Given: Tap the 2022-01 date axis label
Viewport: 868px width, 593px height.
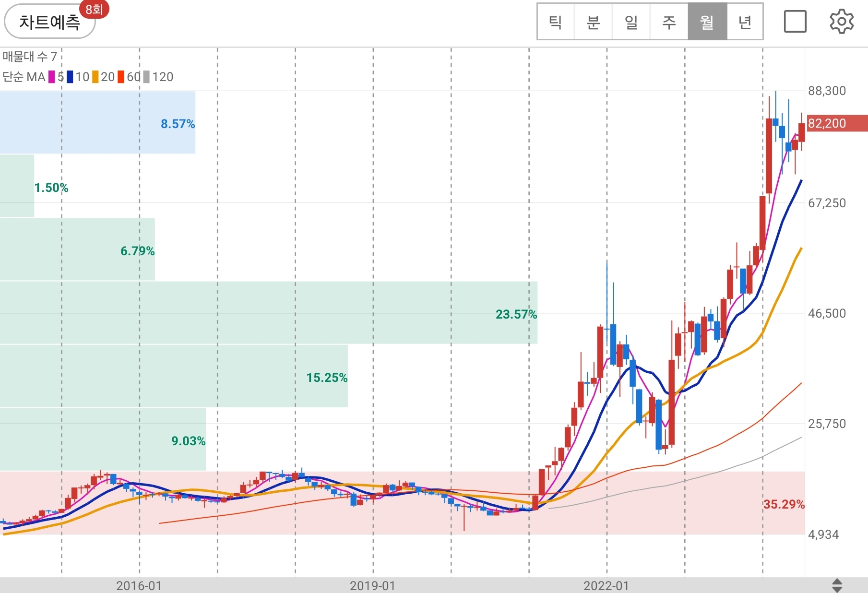Looking at the screenshot, I should tap(606, 586).
